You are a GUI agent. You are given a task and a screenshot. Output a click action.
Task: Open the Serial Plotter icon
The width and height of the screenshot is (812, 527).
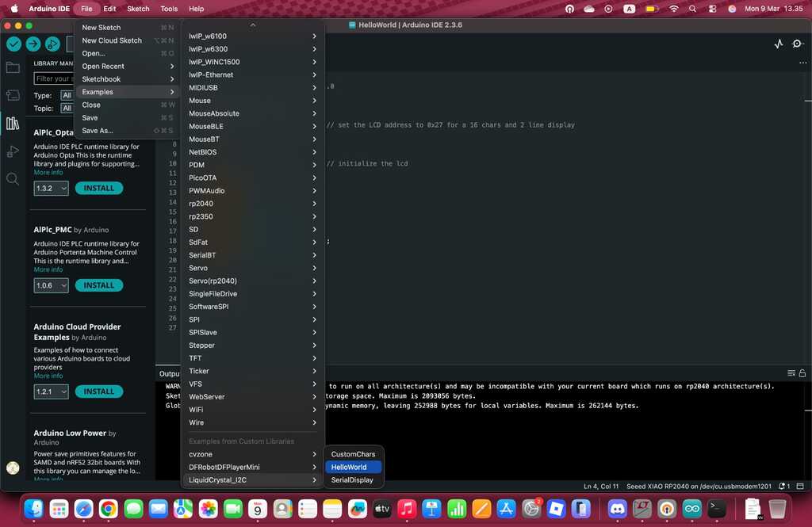tap(779, 44)
